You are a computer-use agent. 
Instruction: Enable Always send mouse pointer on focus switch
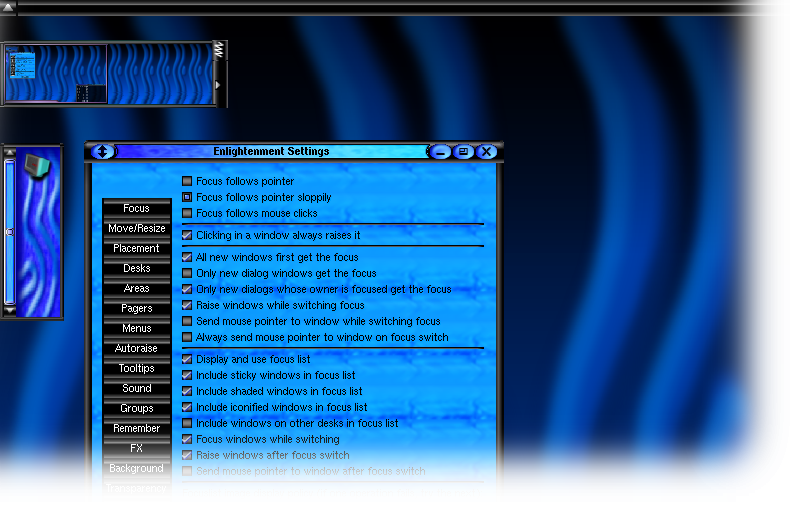(x=187, y=337)
